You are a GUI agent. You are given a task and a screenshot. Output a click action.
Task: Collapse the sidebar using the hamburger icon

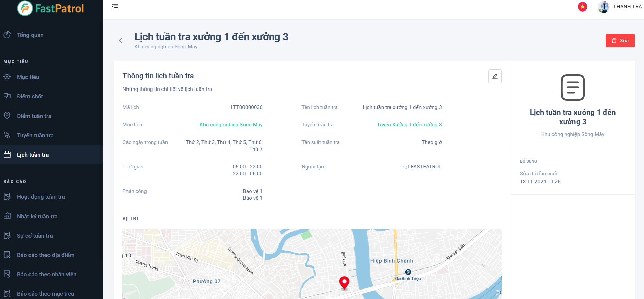point(115,7)
